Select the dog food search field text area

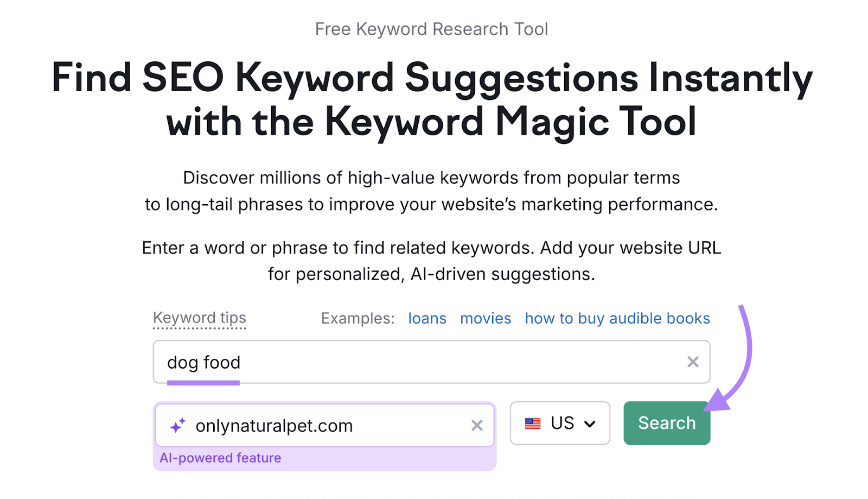(x=380, y=362)
